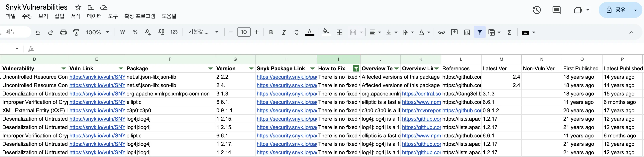Decrease font size with minus button
Viewport: 644px width, 157px height.
pyautogui.click(x=231, y=32)
